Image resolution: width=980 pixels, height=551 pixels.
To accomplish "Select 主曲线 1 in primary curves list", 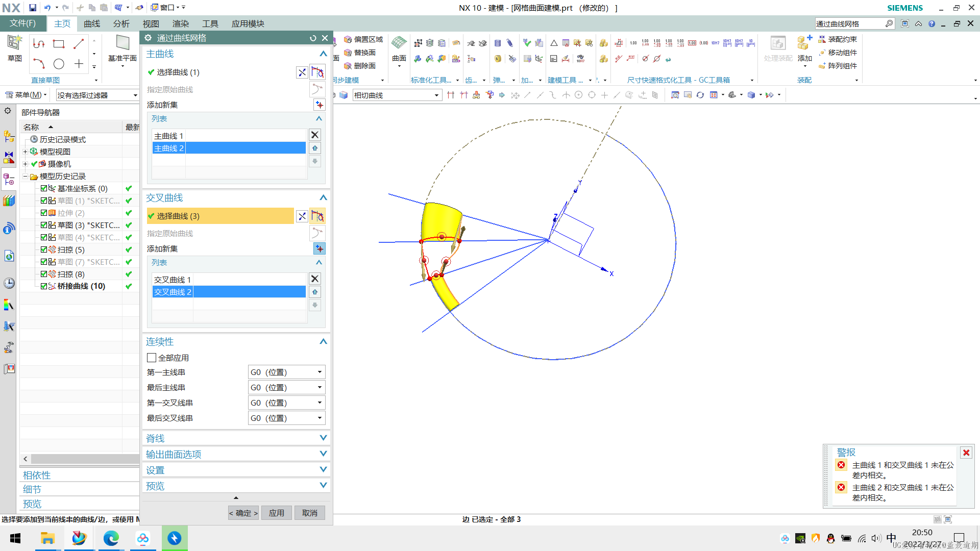I will [229, 136].
